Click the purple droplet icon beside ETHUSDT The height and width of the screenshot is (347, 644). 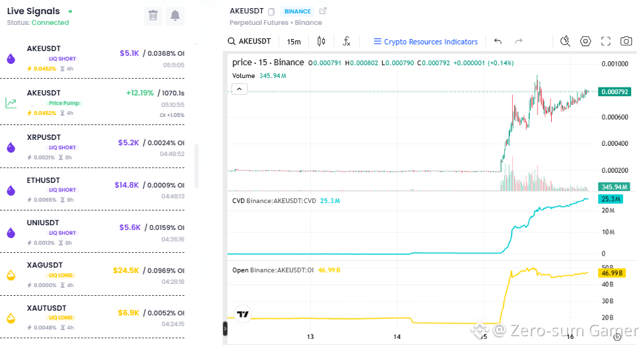(11, 190)
